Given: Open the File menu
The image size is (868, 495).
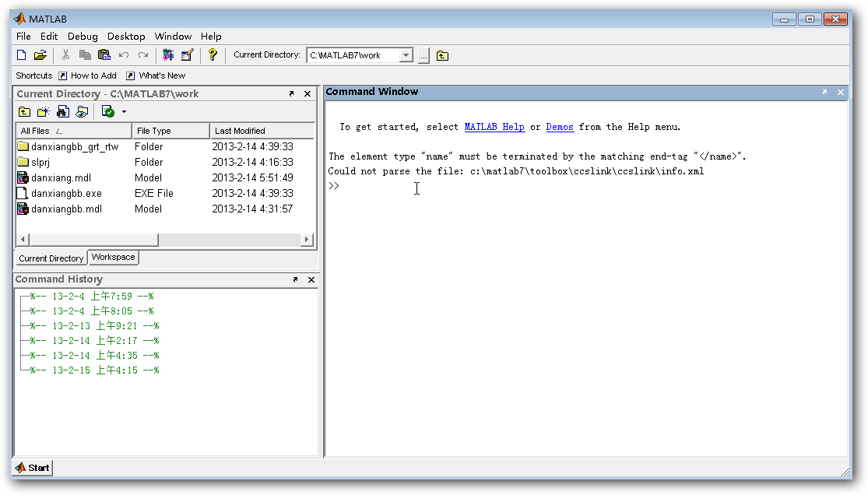Looking at the screenshot, I should pos(23,37).
